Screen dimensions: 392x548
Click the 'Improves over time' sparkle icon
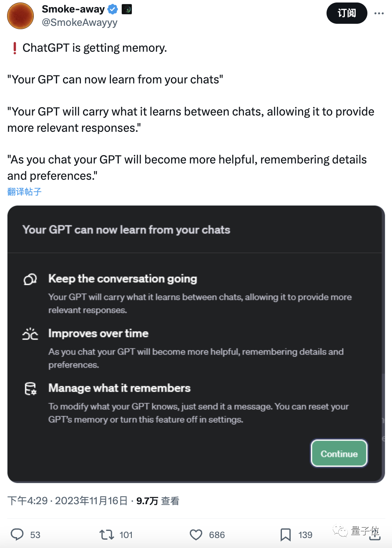30,334
